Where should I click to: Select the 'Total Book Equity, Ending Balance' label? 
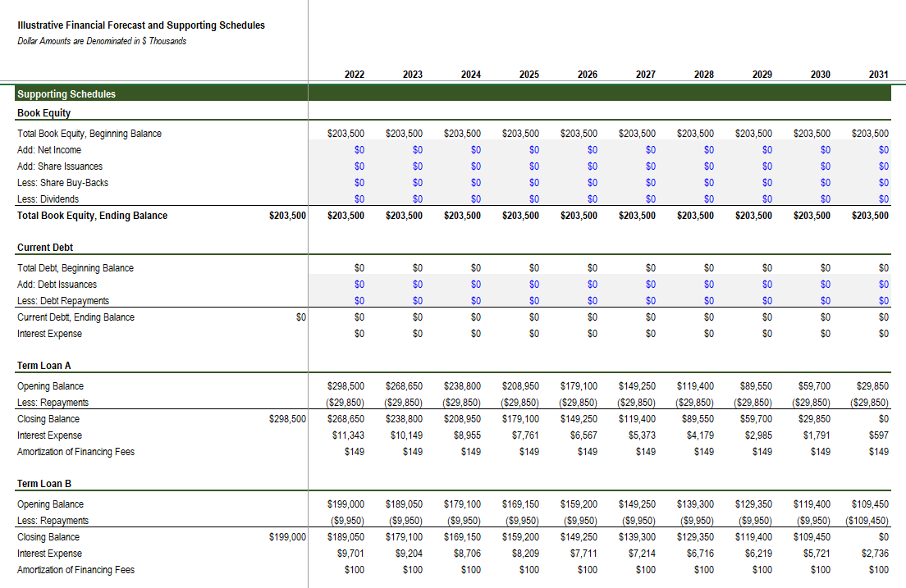coord(92,216)
